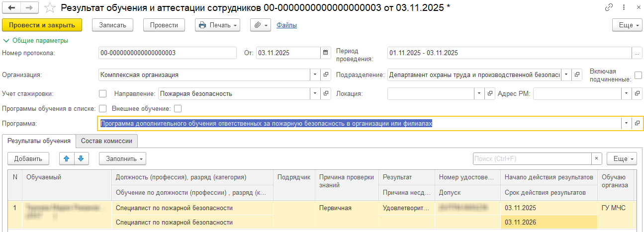Move row down with blue arrow
This screenshot has width=644, height=232.
[x=81, y=158]
